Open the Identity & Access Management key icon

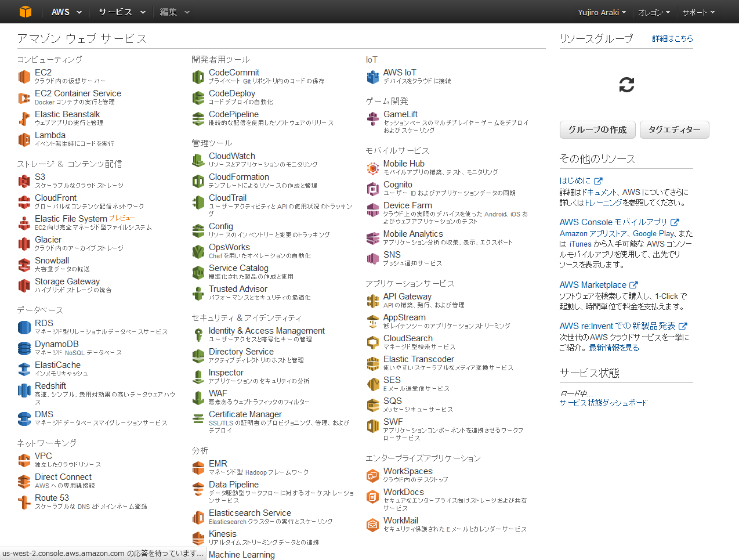(198, 335)
